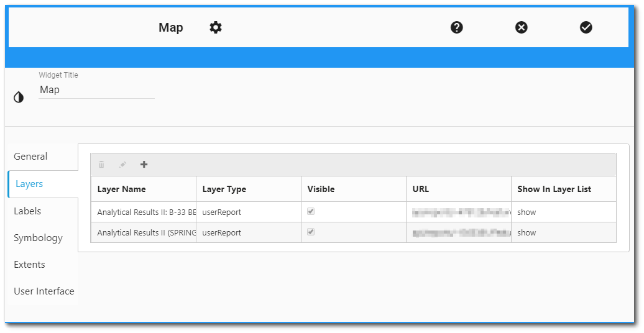Image resolution: width=644 pixels, height=333 pixels.
Task: Confirm changes with the checkmark circle icon
Action: coord(586,27)
